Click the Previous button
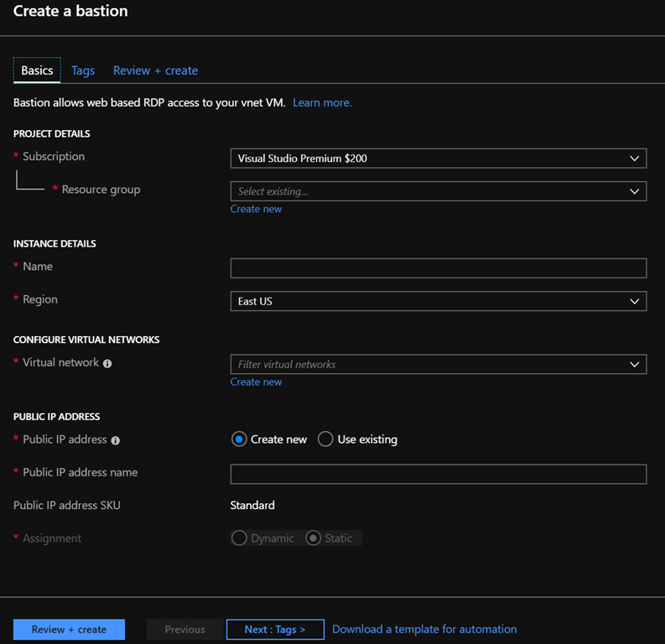The image size is (665, 644). (x=184, y=629)
